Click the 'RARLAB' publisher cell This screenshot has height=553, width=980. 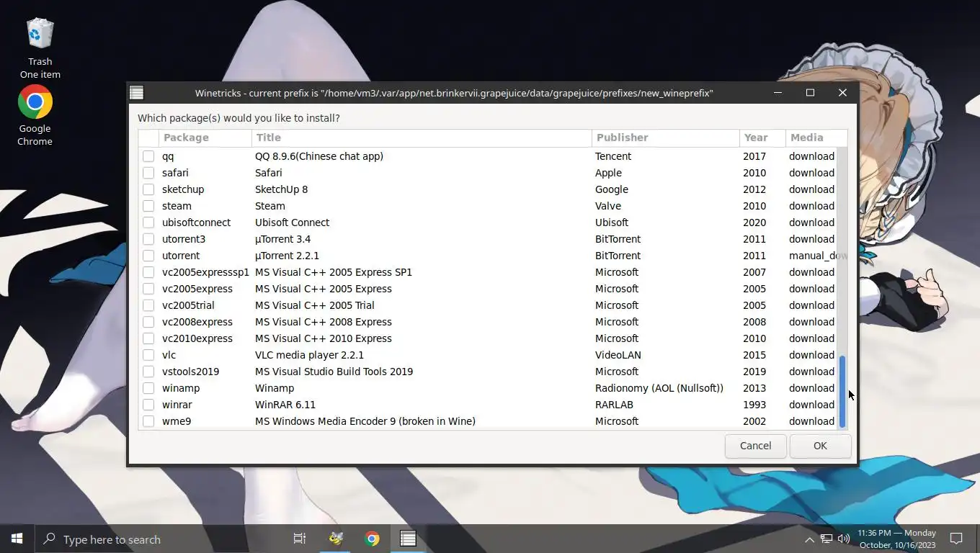[x=615, y=405]
